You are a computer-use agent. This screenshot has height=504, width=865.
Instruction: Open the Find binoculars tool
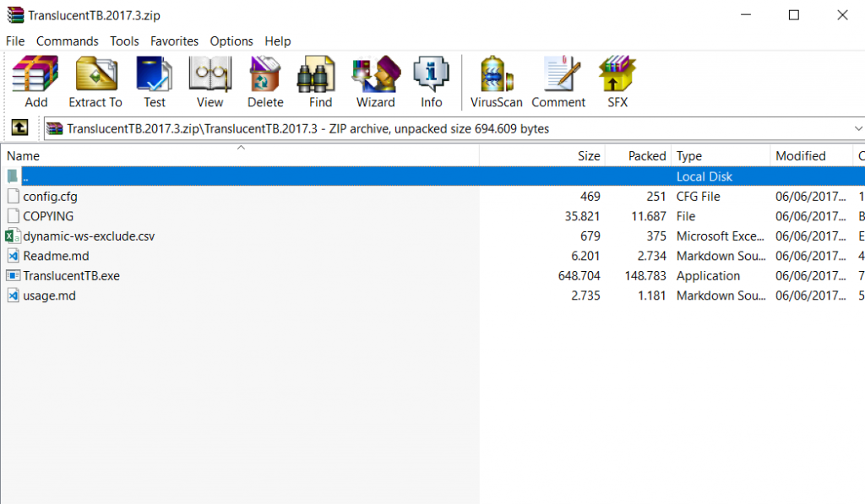pyautogui.click(x=316, y=73)
